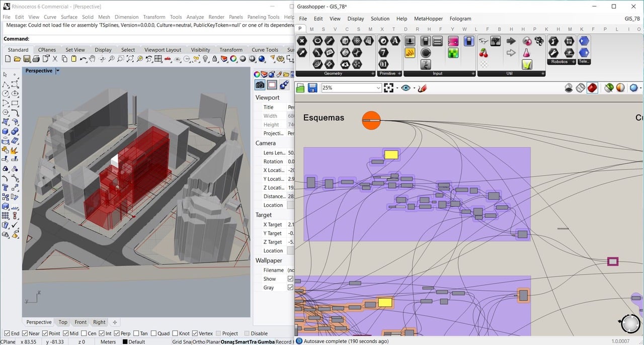Expand the Robotics panel in Grasshopper ribbon
644x345 pixels.
click(573, 62)
